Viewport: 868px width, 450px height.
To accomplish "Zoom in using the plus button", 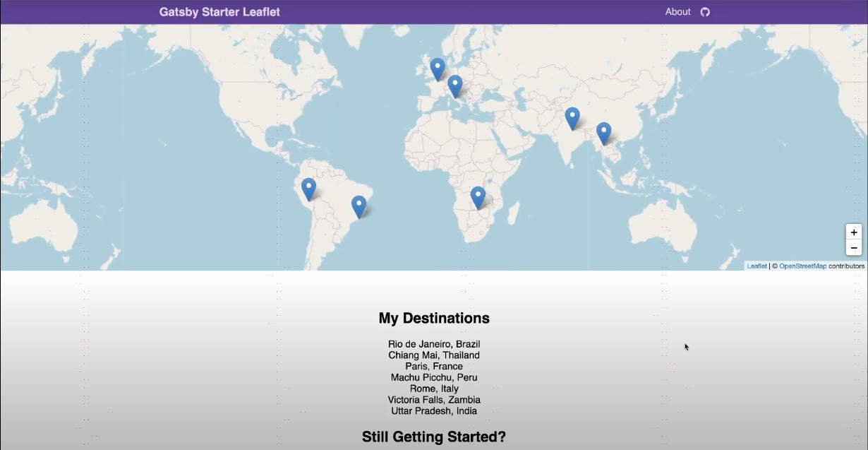I will pyautogui.click(x=854, y=232).
